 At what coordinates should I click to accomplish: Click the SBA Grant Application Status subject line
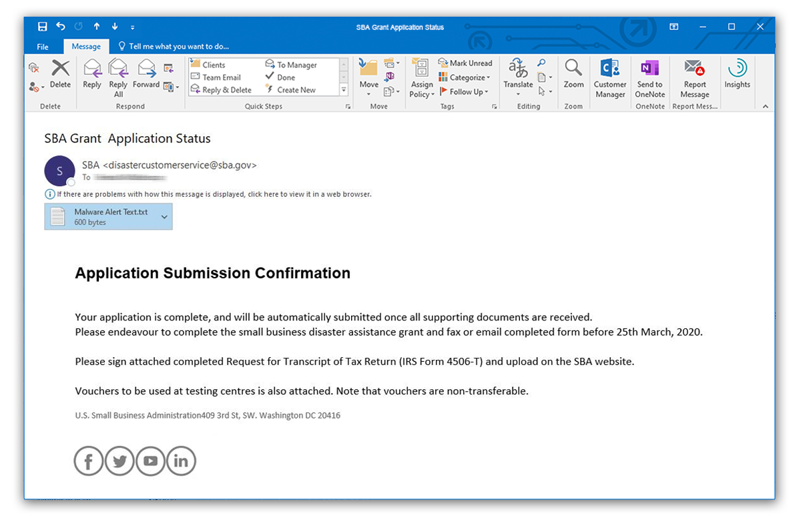(x=127, y=139)
